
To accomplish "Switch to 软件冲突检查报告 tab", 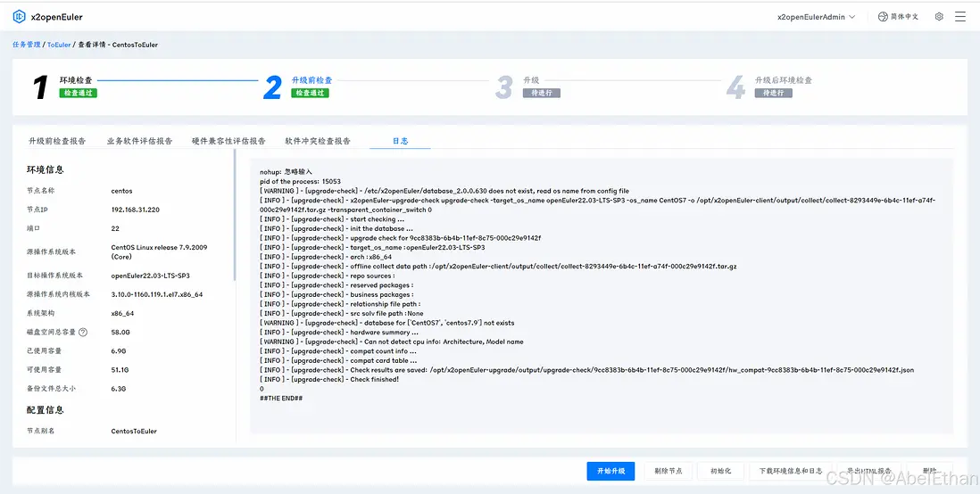I will [x=318, y=141].
